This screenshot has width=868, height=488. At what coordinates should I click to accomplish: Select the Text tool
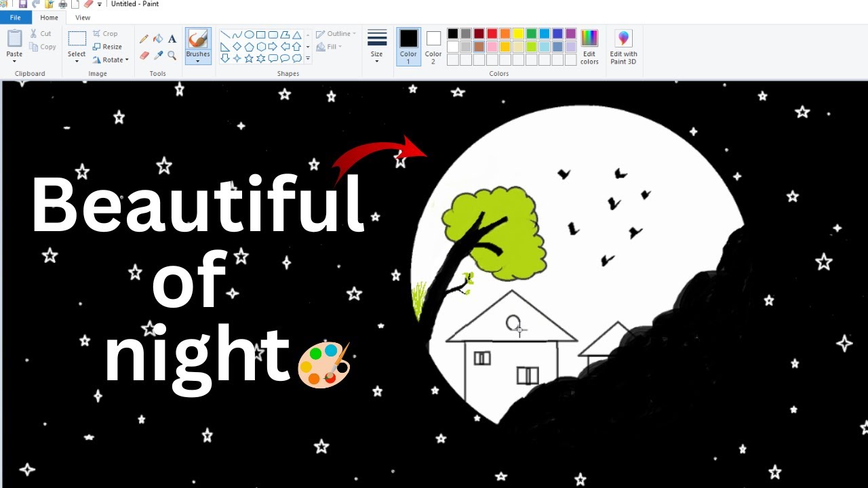pos(172,39)
